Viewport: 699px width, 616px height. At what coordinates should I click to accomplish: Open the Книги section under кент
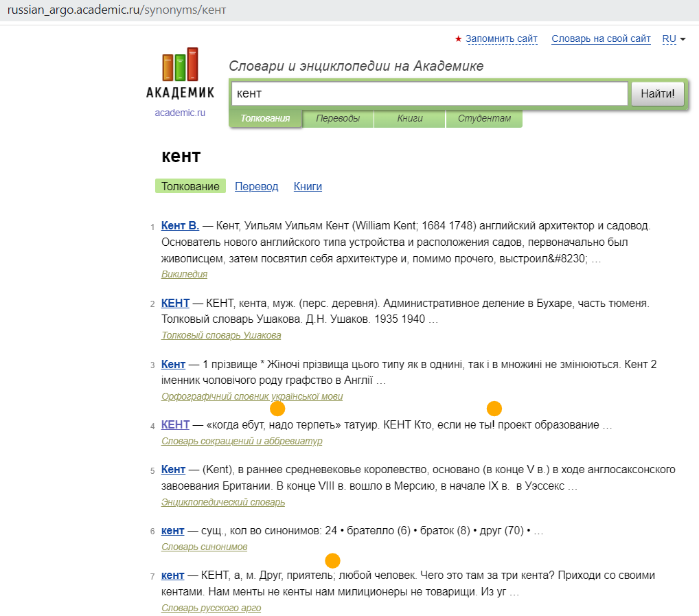307,185
